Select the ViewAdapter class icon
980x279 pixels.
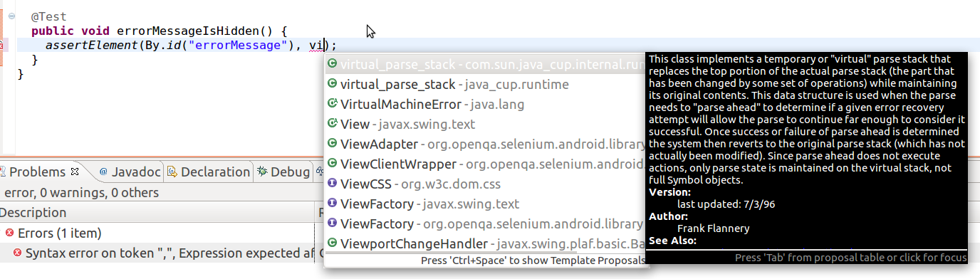[x=332, y=144]
